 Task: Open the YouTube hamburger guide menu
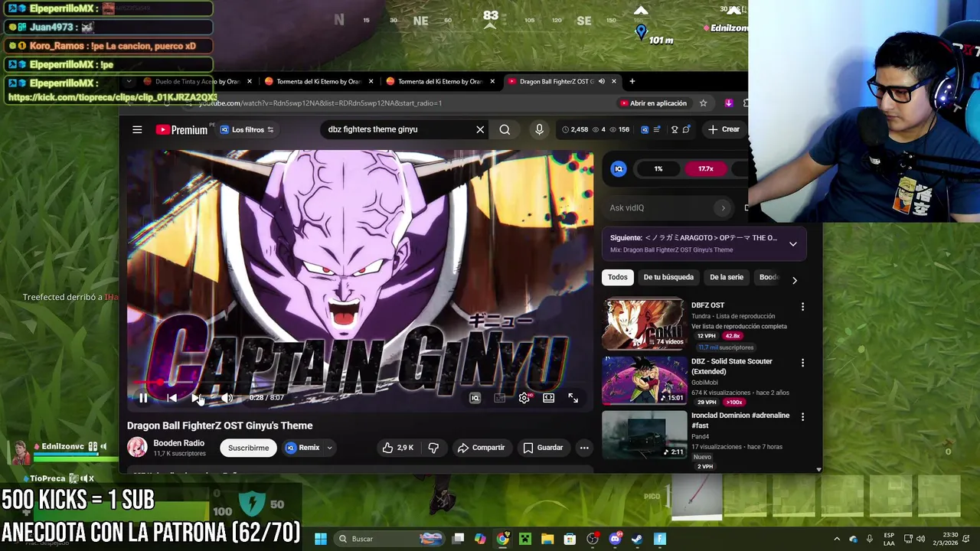137,129
